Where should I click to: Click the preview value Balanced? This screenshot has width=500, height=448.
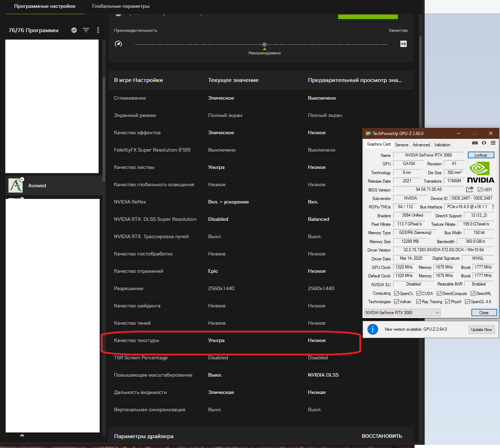coord(318,219)
